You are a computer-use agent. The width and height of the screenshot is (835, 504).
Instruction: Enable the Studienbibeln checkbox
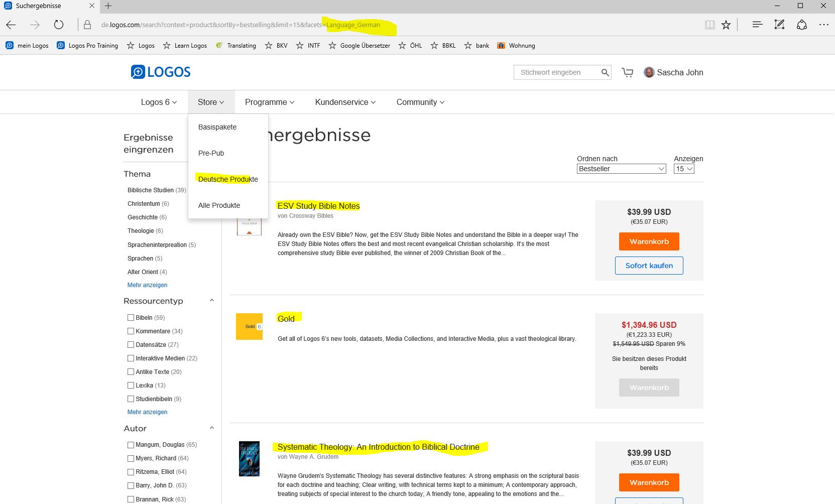131,399
